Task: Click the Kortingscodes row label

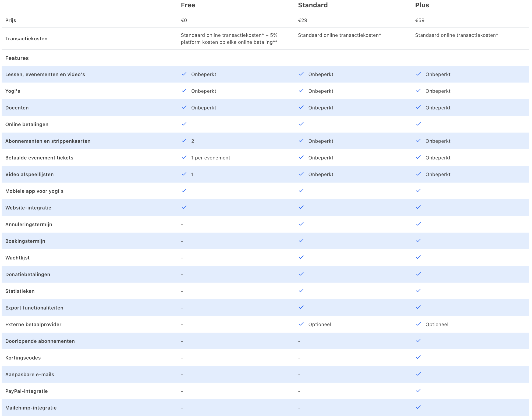Action: (23, 358)
